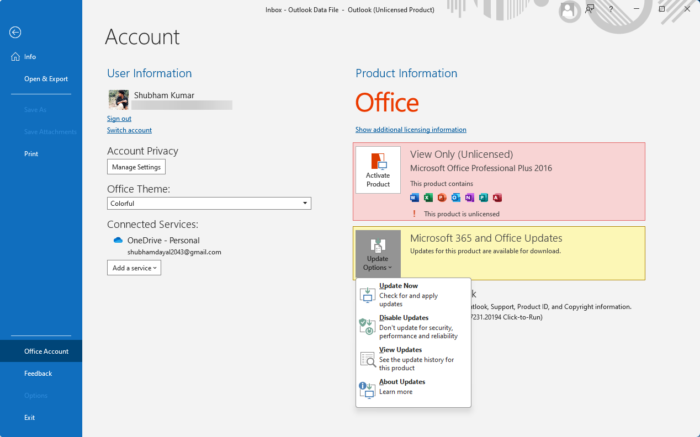The image size is (700, 437).
Task: Click the account avatar icon in title bar
Action: click(568, 10)
